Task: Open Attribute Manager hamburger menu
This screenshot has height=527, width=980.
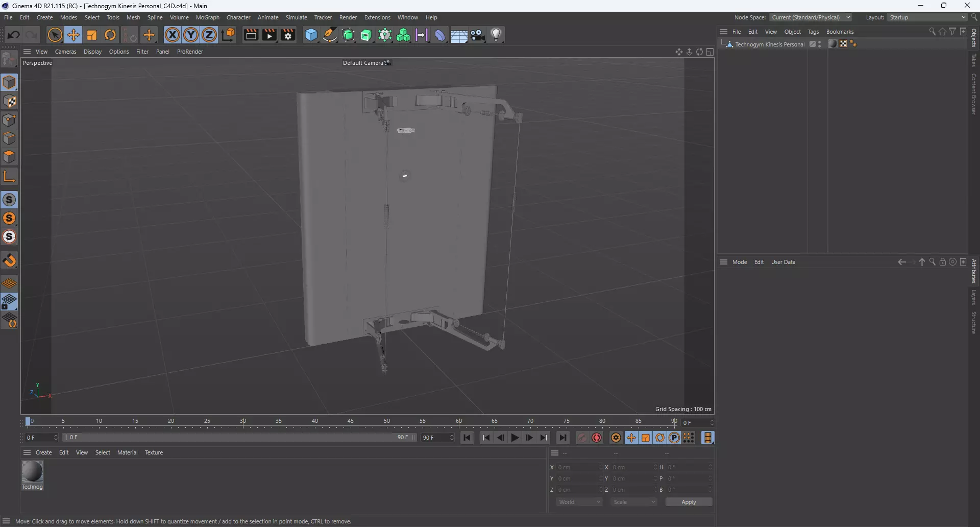Action: pos(724,262)
